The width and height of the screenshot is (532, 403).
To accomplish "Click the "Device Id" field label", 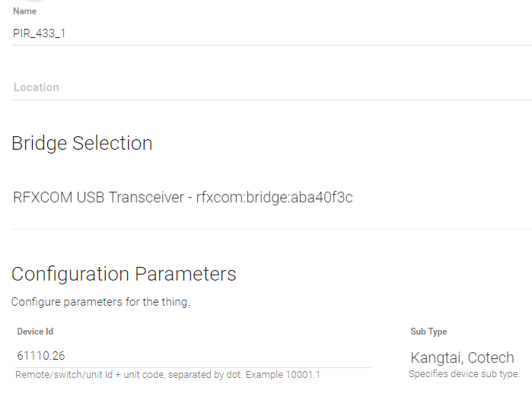I will pos(35,332).
